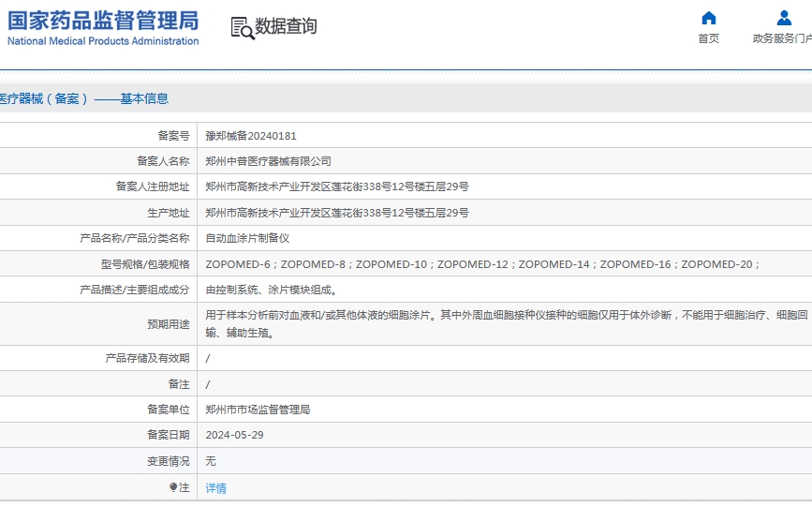Click the 备案日期 row label
The width and height of the screenshot is (812, 507).
coord(169,435)
